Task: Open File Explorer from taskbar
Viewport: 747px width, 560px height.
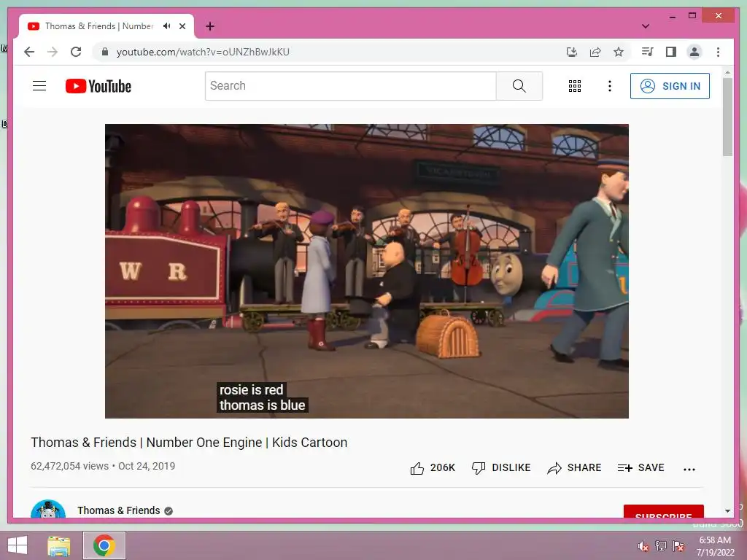Action: [58, 545]
